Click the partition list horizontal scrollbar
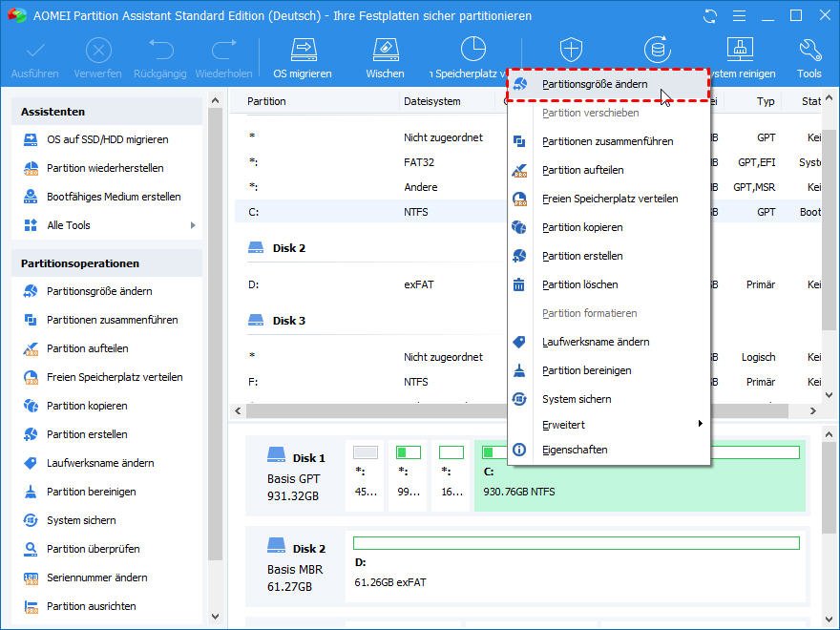This screenshot has width=840, height=630. [517, 410]
